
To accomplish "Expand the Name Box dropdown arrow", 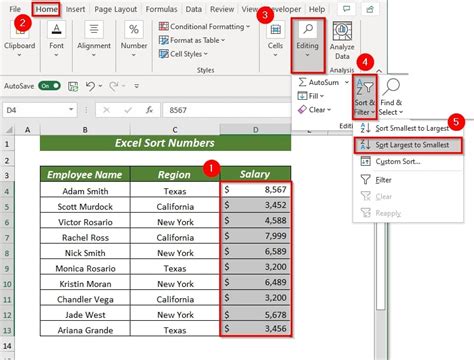I will pos(71,110).
